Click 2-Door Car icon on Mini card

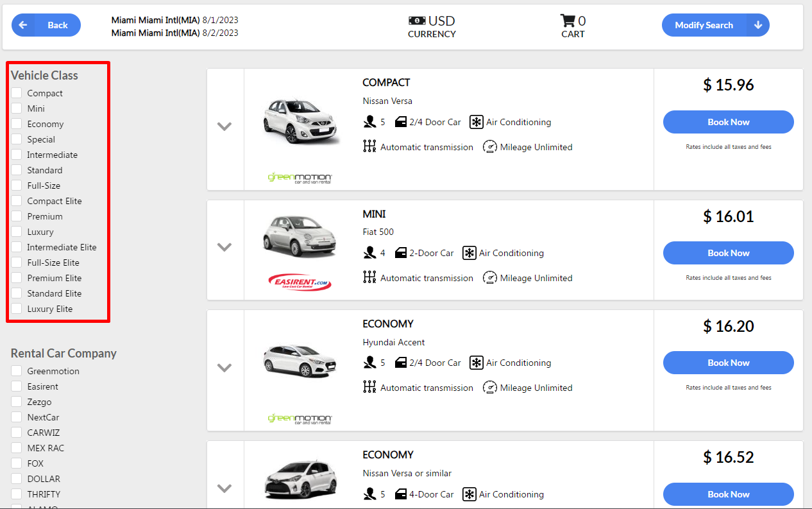(x=400, y=253)
